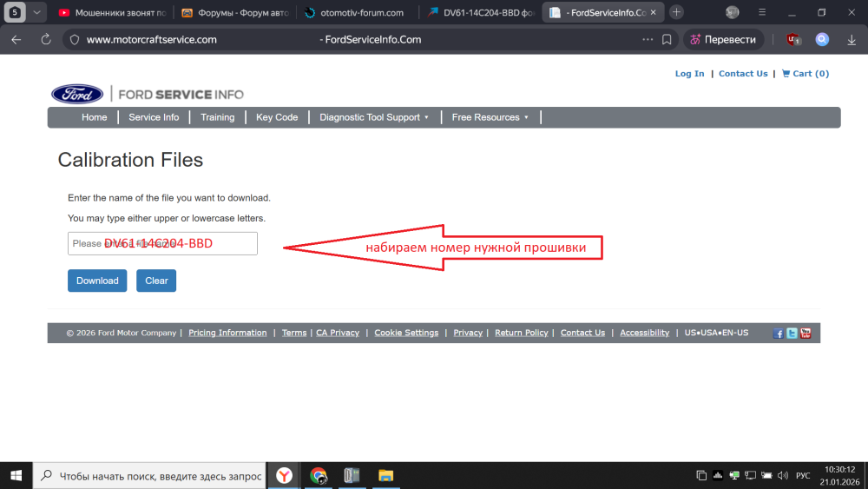Open the volume speaker tray icon
This screenshot has width=868, height=489.
pyautogui.click(x=783, y=476)
